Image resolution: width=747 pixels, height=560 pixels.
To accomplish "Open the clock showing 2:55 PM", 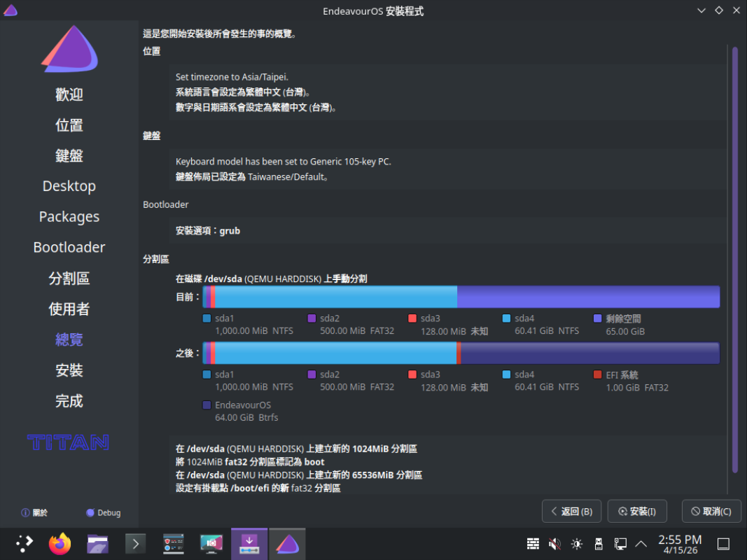I will tap(680, 544).
